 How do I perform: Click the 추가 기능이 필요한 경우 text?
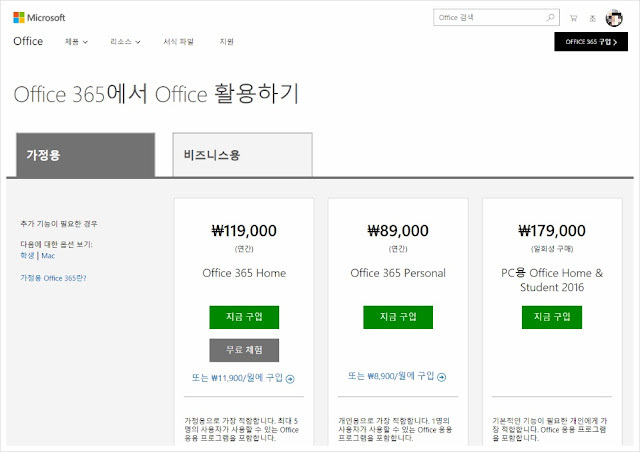[59, 224]
